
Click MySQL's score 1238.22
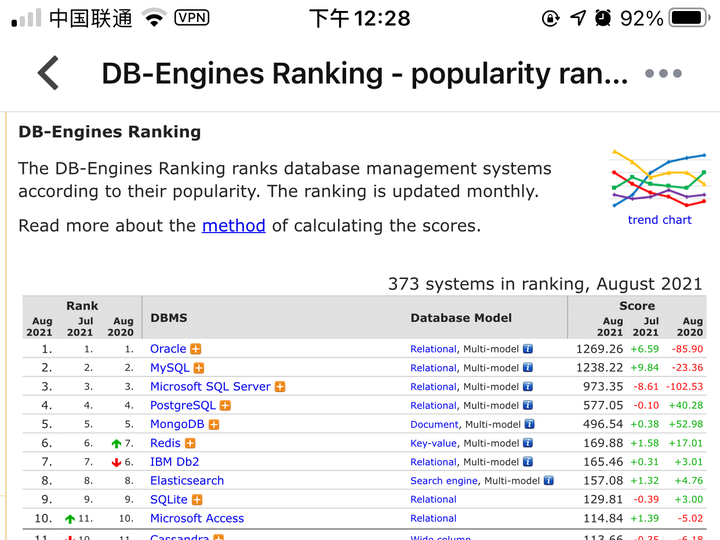click(599, 368)
